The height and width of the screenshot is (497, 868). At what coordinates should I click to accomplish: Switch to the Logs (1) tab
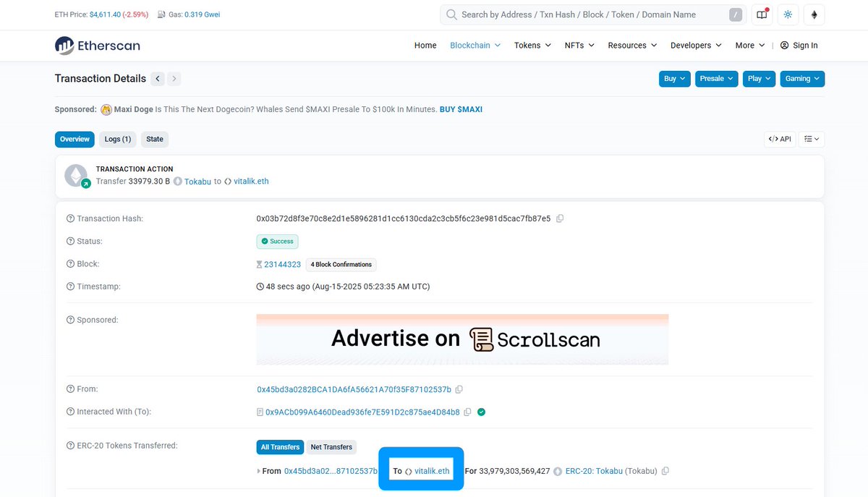[x=117, y=139]
